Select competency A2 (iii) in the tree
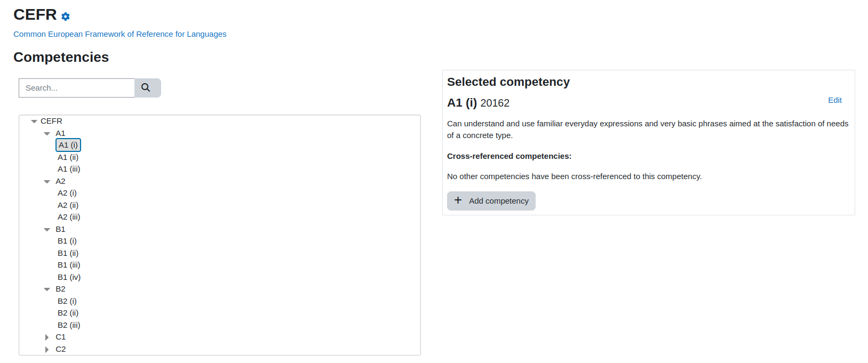 pyautogui.click(x=69, y=217)
